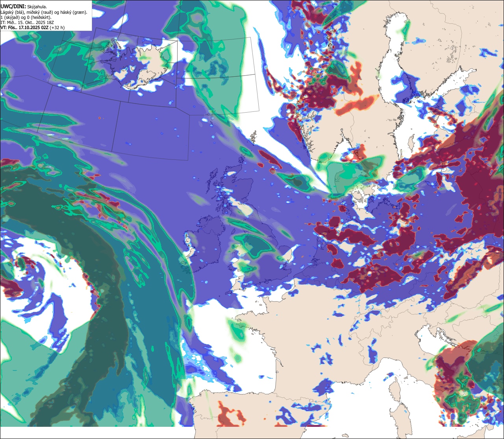The width and height of the screenshot is (504, 439).
Task: Click the '1 (skýjað) og 0 (heiðskírt).' line
Action: 26,17
